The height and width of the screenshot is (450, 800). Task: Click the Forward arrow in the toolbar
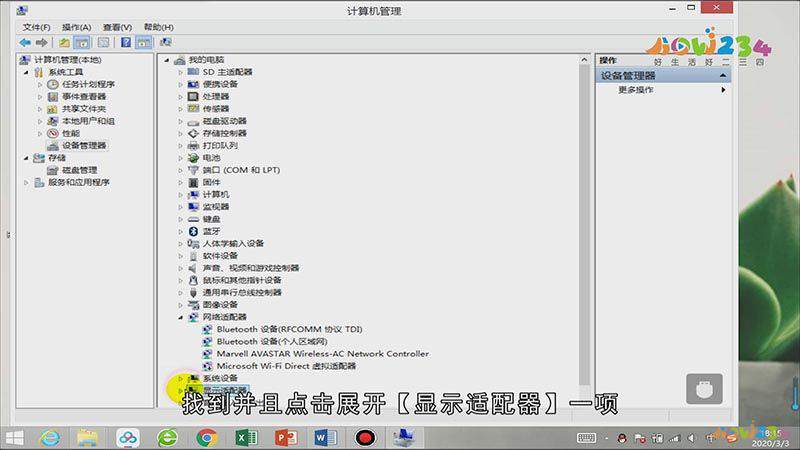(42, 42)
